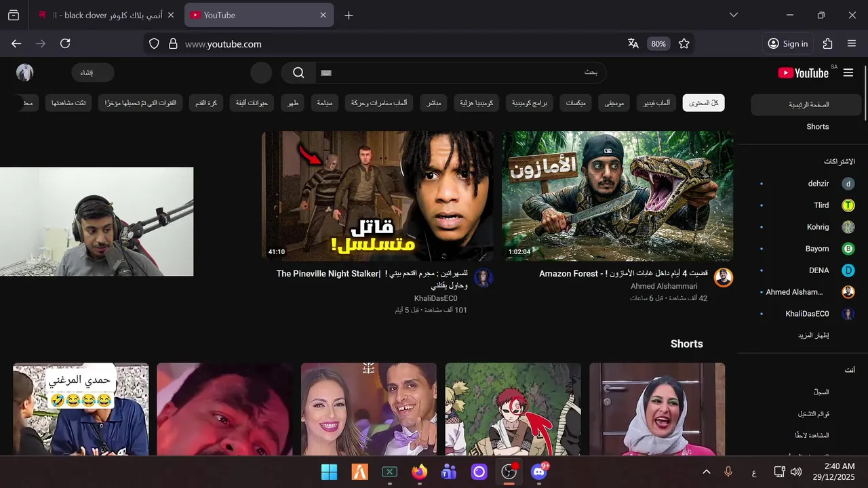Click into the YouTube search field
The height and width of the screenshot is (488, 868).
(x=461, y=73)
